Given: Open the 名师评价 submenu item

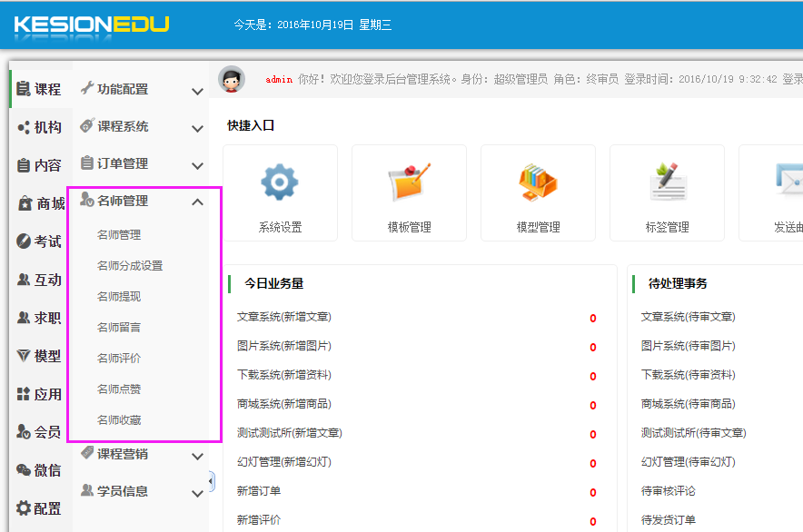Looking at the screenshot, I should tap(119, 359).
